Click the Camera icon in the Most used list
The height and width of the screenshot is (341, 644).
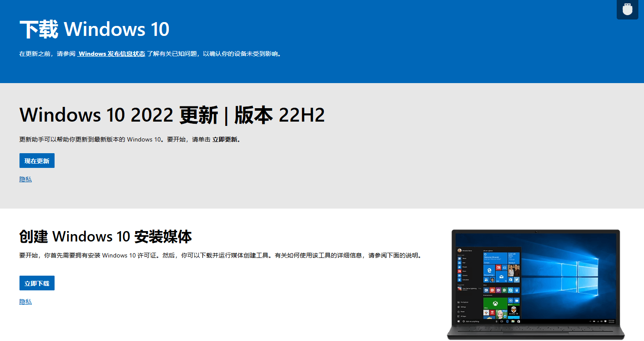[x=459, y=276]
